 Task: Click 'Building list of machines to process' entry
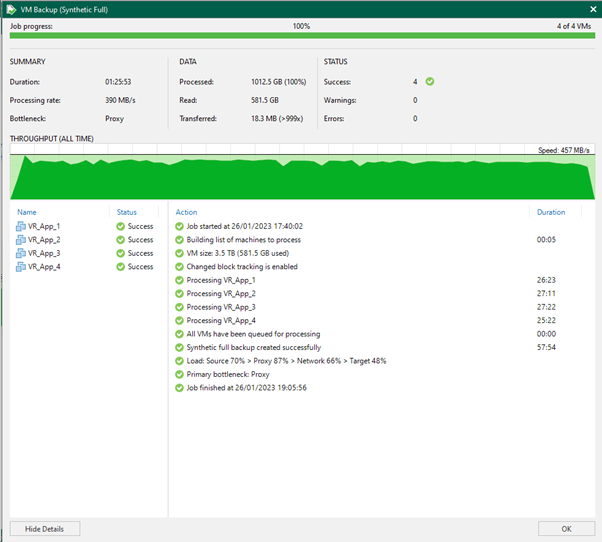pyautogui.click(x=243, y=240)
